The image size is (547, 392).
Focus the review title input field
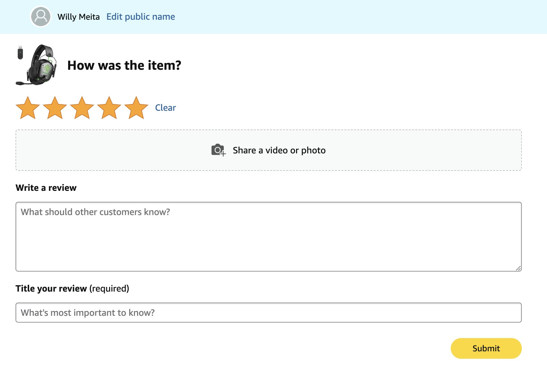pyautogui.click(x=269, y=313)
